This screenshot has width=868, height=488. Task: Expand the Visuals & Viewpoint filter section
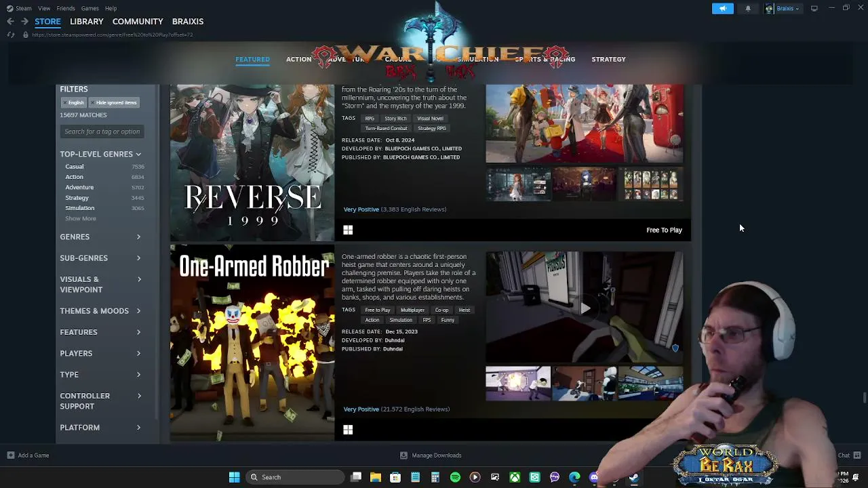click(100, 285)
